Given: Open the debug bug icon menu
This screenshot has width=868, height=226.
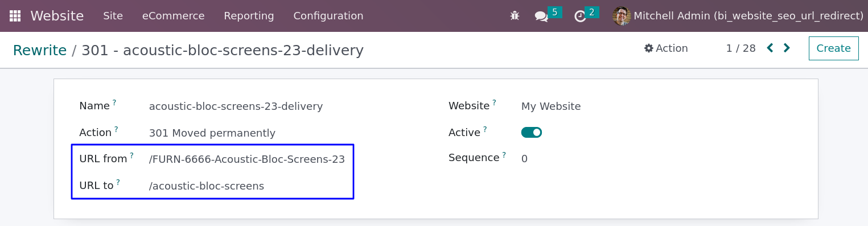Looking at the screenshot, I should 515,16.
